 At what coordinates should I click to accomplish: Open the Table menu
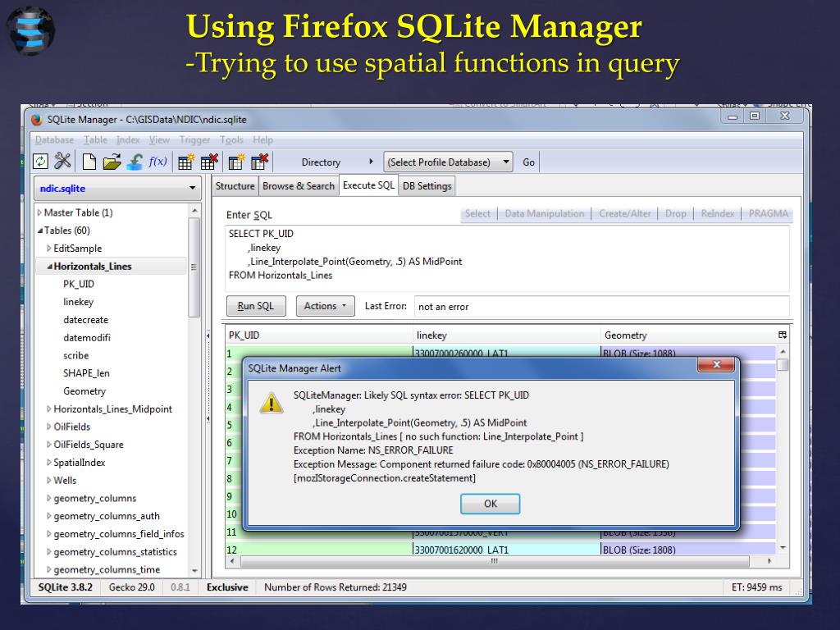[95, 139]
